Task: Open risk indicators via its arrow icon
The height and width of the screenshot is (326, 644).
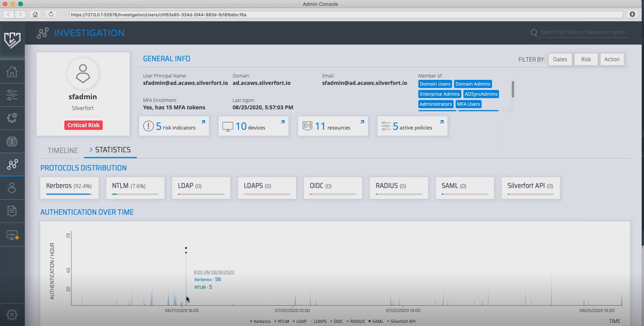Action: 203,122
